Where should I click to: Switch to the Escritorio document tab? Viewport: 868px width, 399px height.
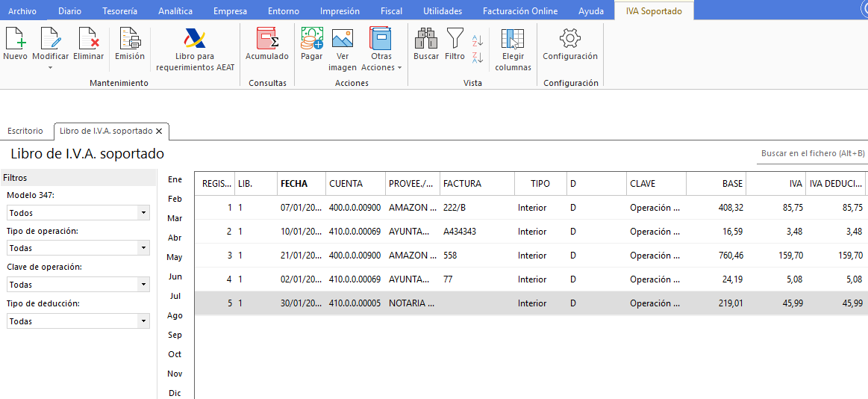click(x=25, y=132)
